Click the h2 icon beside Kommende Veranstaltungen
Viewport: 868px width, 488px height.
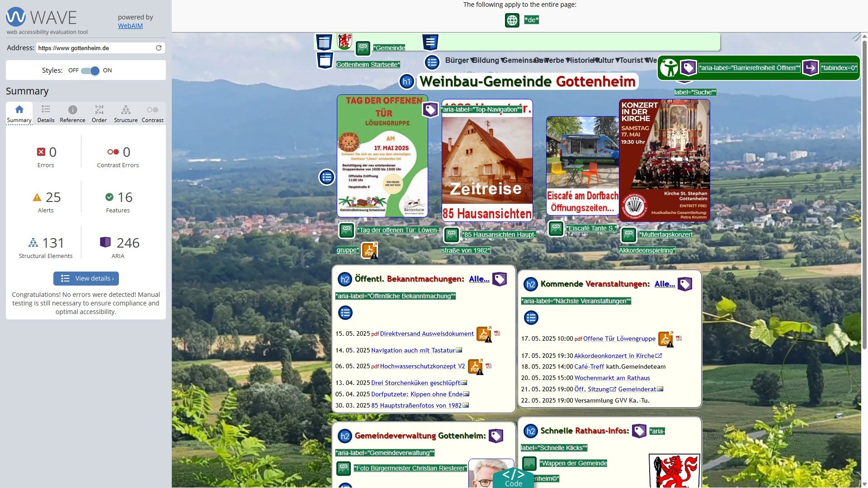(x=531, y=285)
